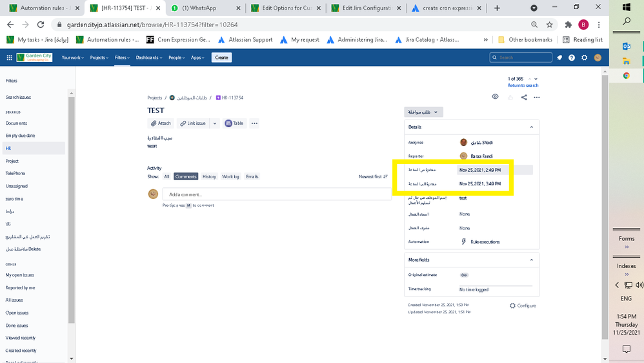Image resolution: width=644 pixels, height=363 pixels.
Task: Click the Nov 25, 2021, 3:49 PM value
Action: (480, 184)
